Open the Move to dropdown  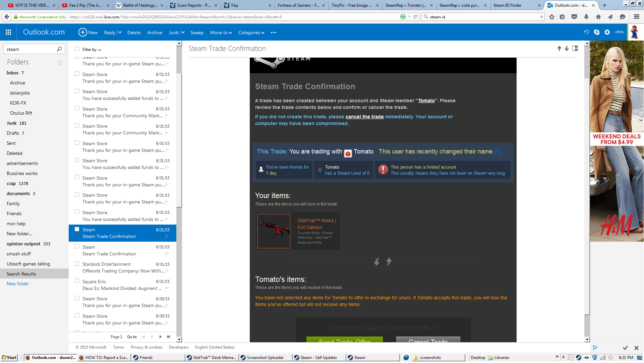click(221, 33)
